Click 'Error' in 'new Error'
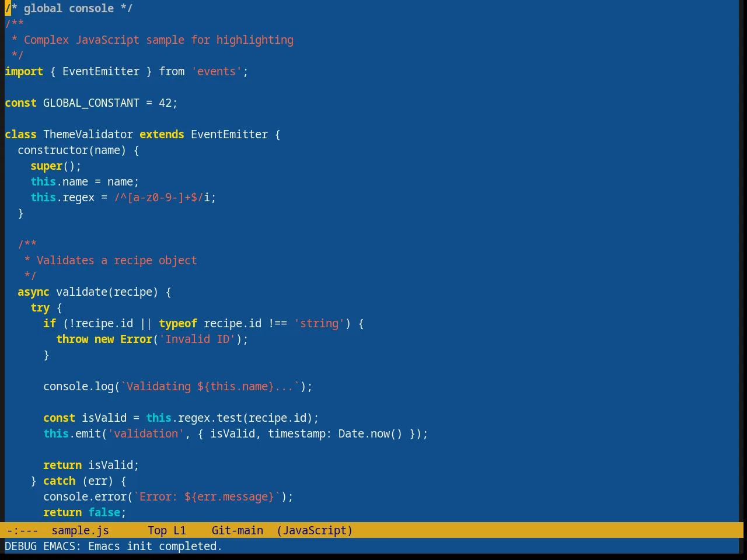The width and height of the screenshot is (747, 560). tap(136, 339)
